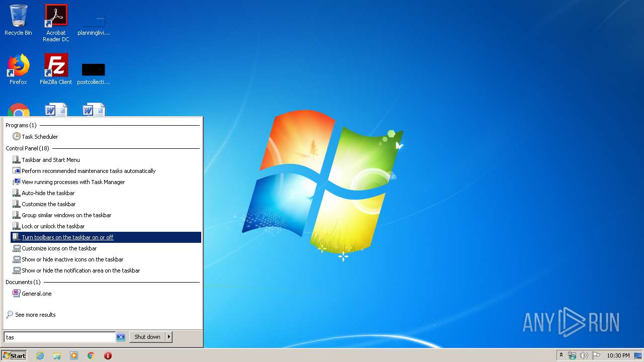Open Lock or unlock the taskbar
644x362 pixels.
106,226
